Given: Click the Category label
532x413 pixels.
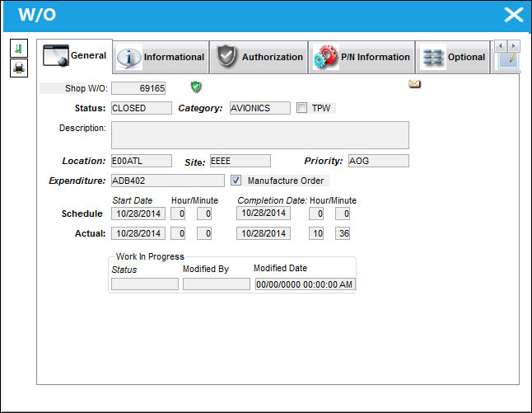Looking at the screenshot, I should click(200, 108).
